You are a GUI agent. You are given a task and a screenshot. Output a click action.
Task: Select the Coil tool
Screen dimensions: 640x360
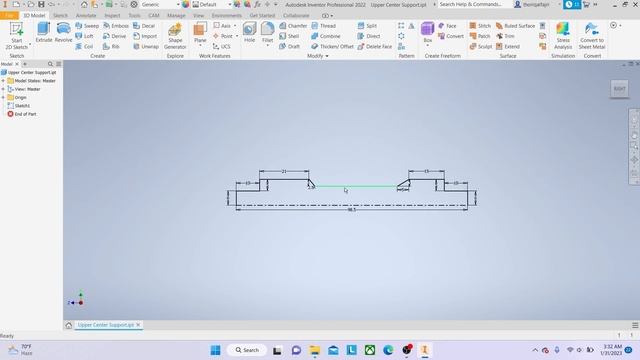tap(84, 47)
